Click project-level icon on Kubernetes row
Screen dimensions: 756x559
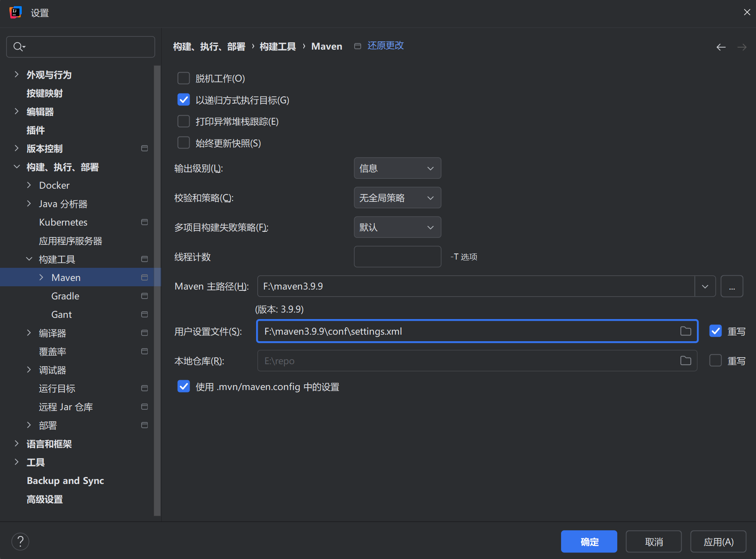144,222
